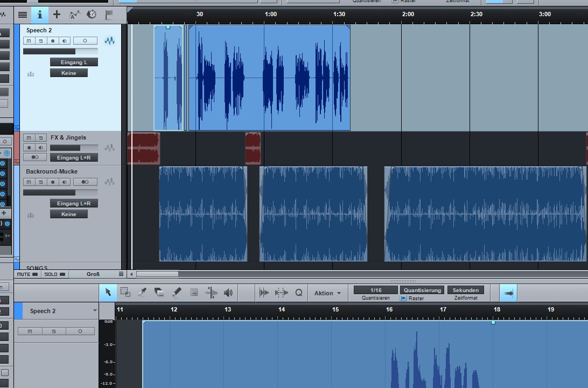Enable the Raster snap checkbox
588x388 pixels.
tap(403, 298)
